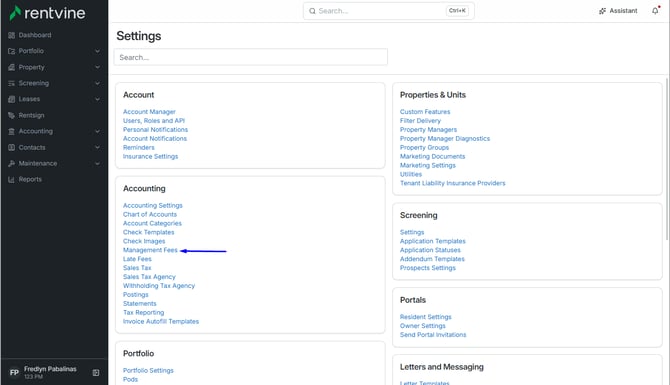Click the sidebar collapse icon beside user name
Viewport: 670px width, 385px height.
point(96,373)
